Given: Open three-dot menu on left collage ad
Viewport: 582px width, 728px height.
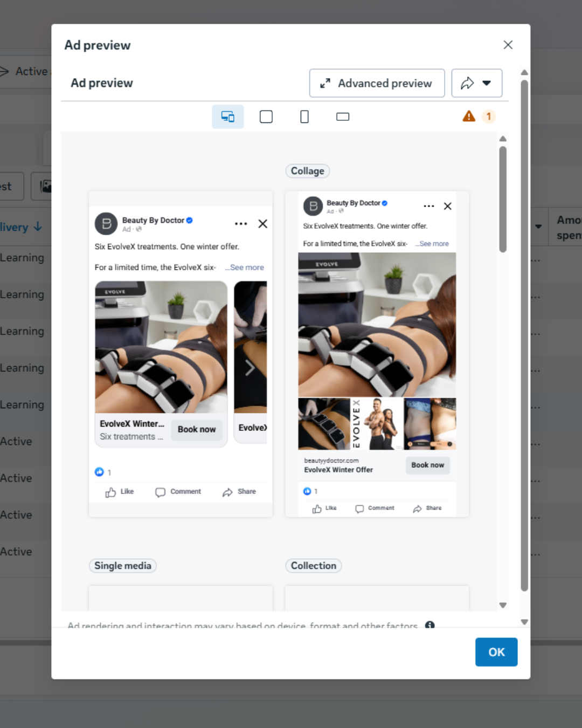Looking at the screenshot, I should 241,223.
